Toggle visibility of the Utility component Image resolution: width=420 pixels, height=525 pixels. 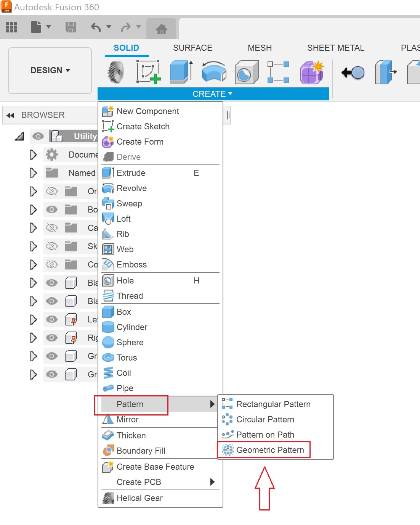38,136
